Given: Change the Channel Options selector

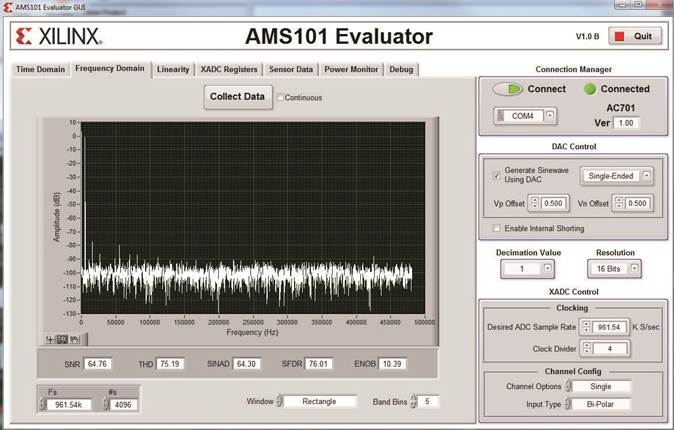Looking at the screenshot, I should click(568, 386).
